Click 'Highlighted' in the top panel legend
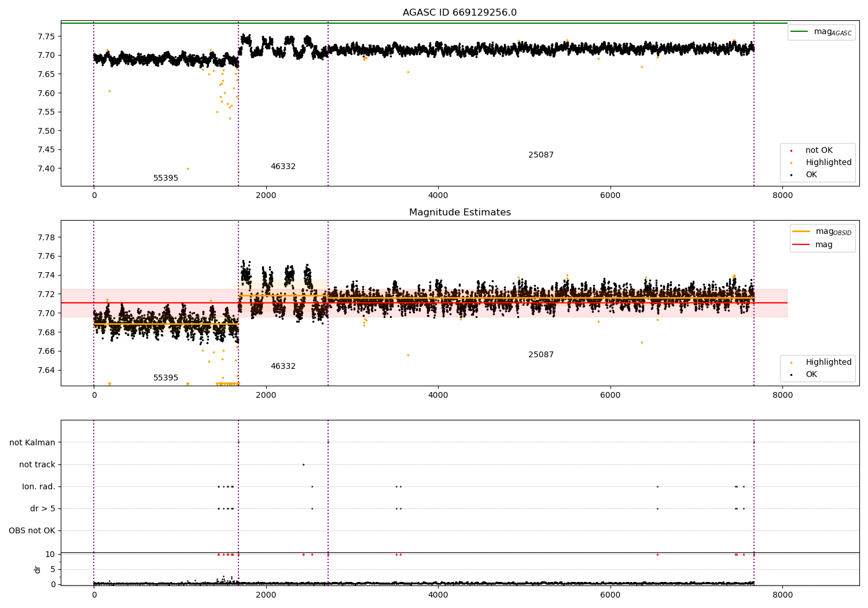 click(828, 163)
